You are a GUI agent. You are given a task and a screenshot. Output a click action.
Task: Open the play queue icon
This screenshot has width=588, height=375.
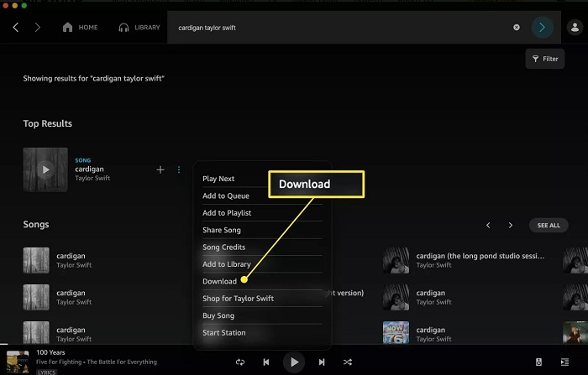point(564,362)
